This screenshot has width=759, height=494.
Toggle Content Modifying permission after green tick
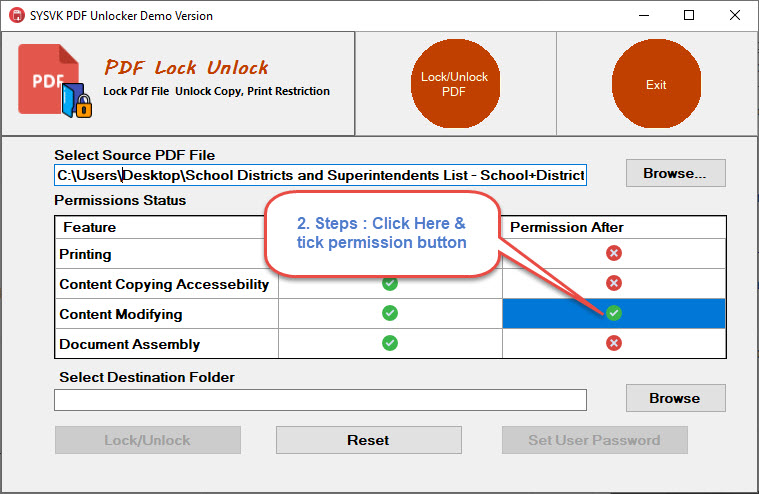coord(614,313)
